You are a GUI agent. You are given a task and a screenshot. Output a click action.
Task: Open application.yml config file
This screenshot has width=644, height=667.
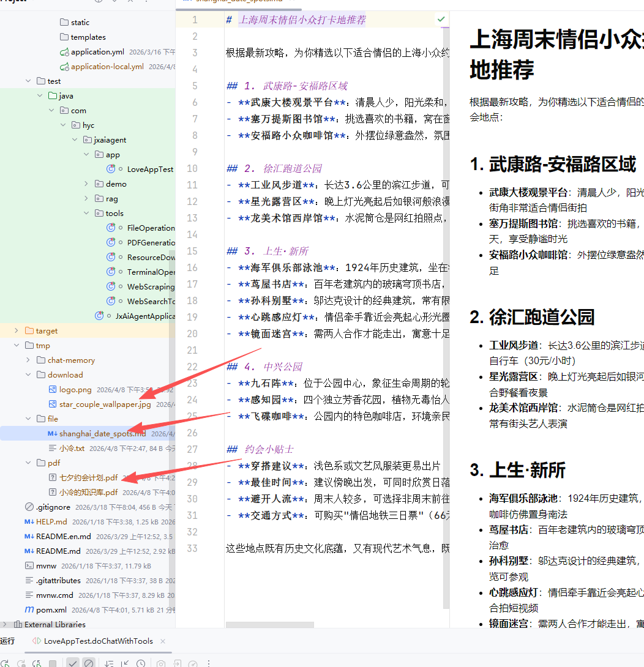click(x=97, y=52)
